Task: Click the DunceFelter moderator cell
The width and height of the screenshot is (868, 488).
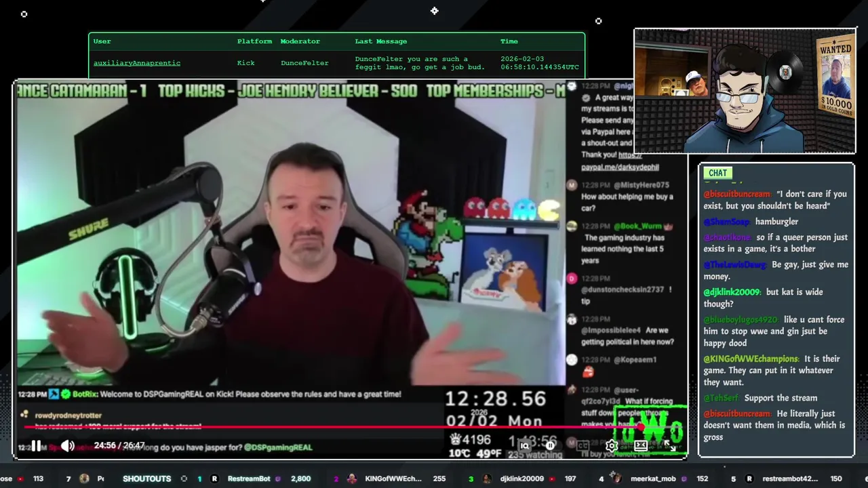Action: [304, 63]
